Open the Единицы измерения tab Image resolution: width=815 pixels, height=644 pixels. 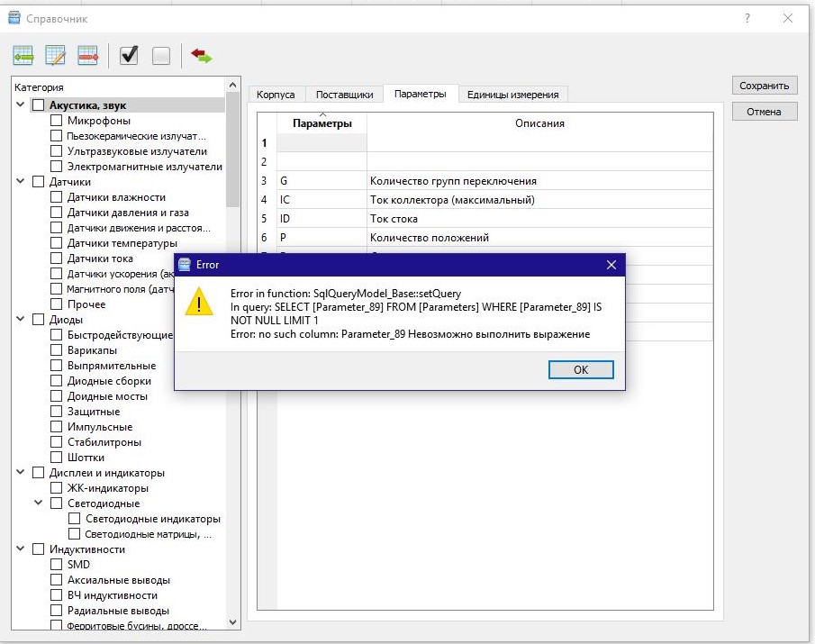tap(512, 95)
